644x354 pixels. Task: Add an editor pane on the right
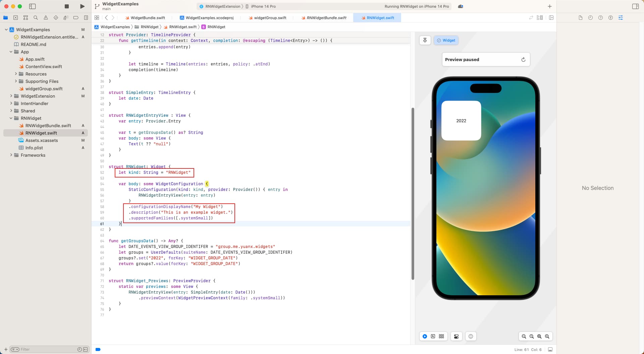pos(551,17)
